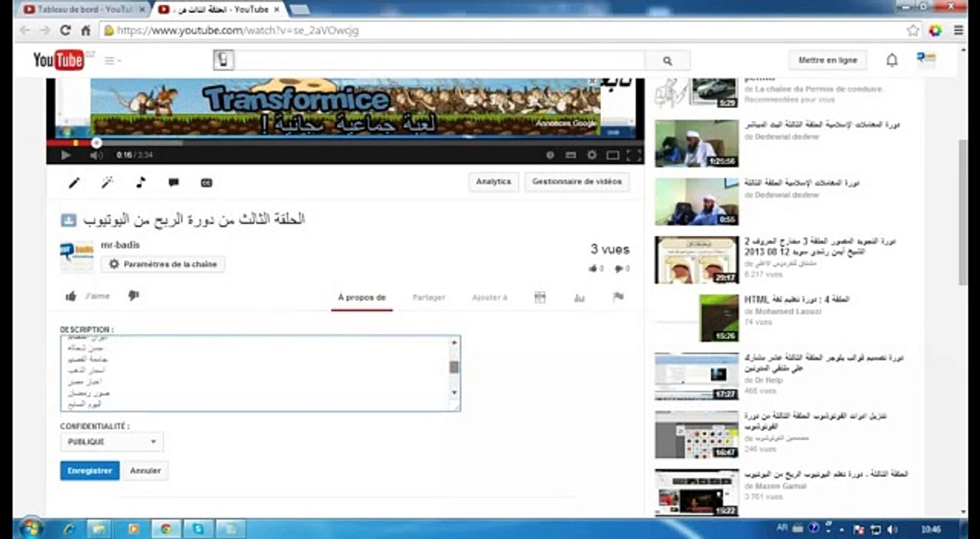
Task: Click the search magnifier button
Action: click(667, 61)
